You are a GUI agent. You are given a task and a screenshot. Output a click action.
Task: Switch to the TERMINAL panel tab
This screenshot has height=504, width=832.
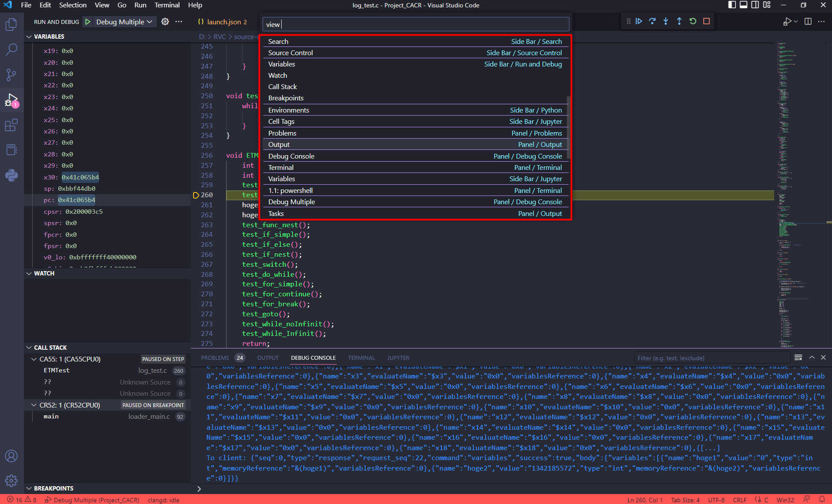[x=361, y=358]
